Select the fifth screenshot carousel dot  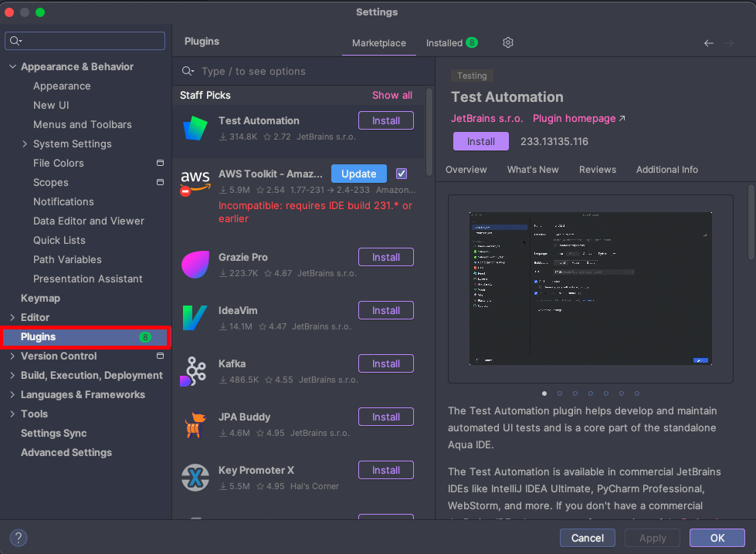pos(606,394)
